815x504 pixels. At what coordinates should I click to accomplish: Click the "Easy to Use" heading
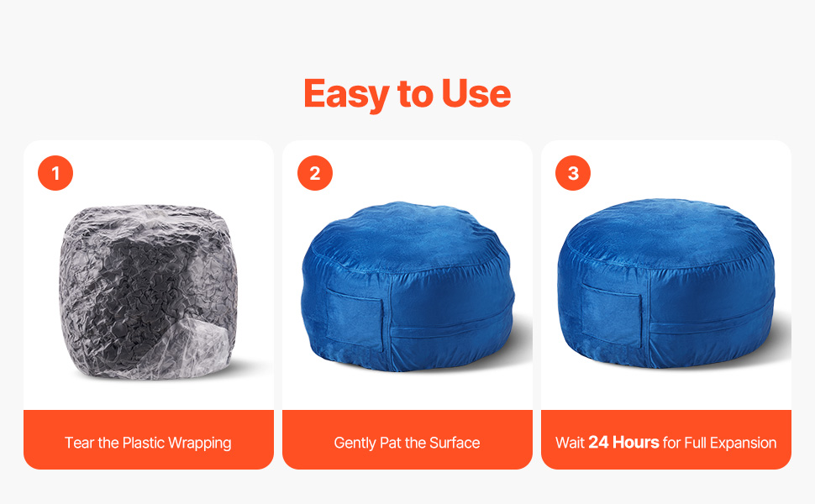click(407, 94)
